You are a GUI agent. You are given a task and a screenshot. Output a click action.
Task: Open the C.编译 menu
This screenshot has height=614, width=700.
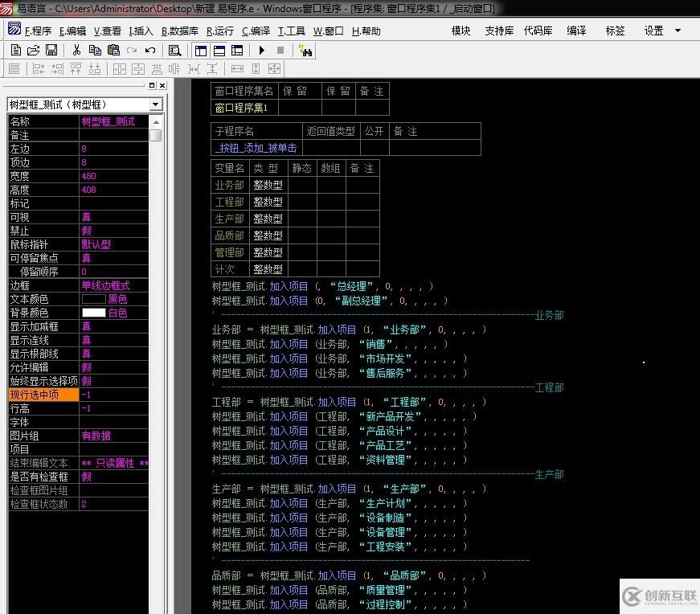[256, 31]
